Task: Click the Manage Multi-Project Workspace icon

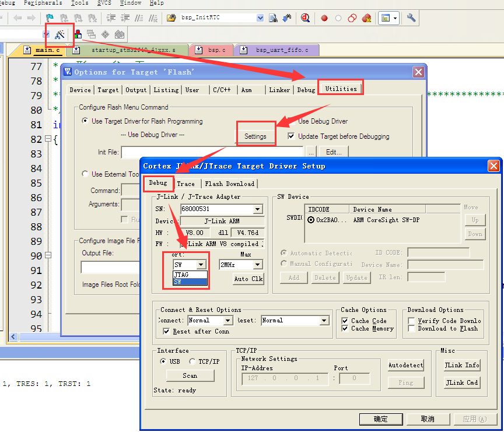Action: [91, 34]
